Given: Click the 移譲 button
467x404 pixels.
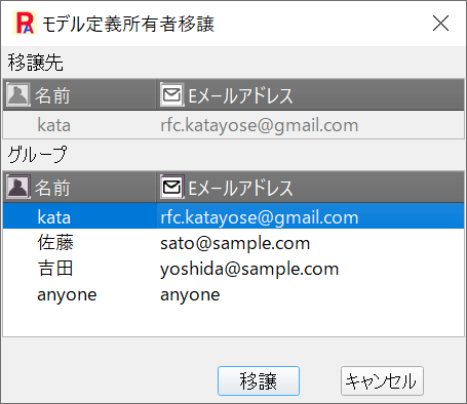Looking at the screenshot, I should click(259, 381).
